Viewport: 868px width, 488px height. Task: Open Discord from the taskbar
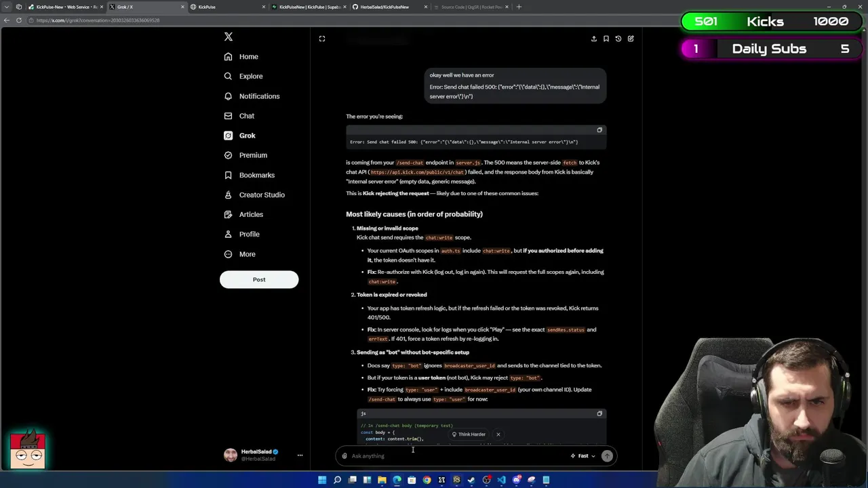(x=517, y=480)
